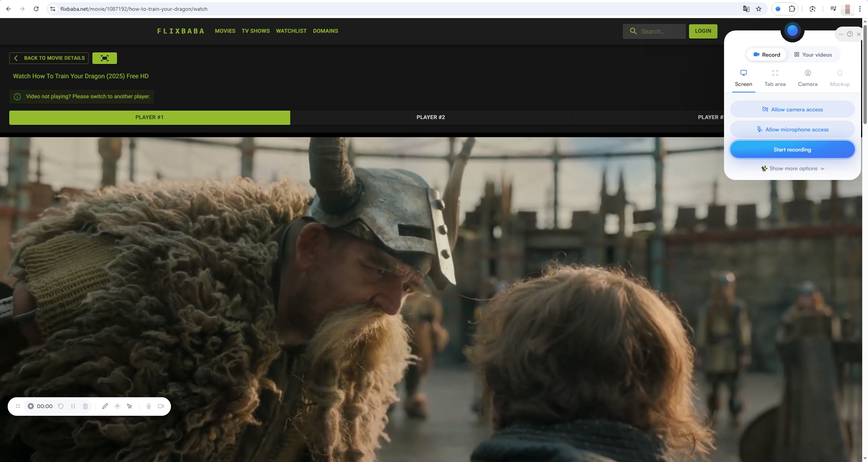Close the recorder popup panel

tap(859, 34)
